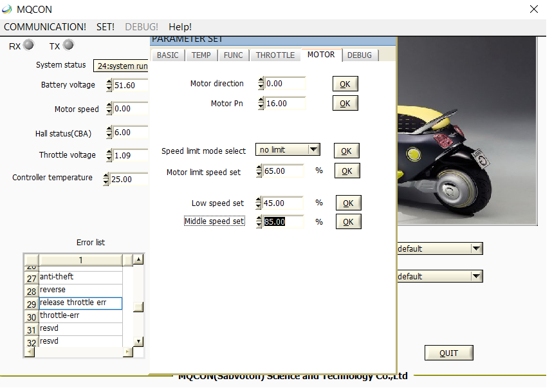
Task: Click the MQCON app logo icon
Action: point(8,9)
